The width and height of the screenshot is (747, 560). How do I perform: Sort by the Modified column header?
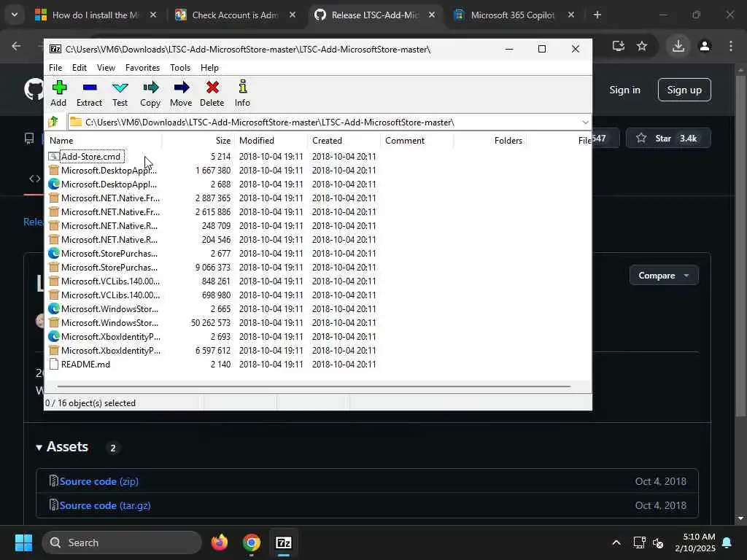(271, 141)
